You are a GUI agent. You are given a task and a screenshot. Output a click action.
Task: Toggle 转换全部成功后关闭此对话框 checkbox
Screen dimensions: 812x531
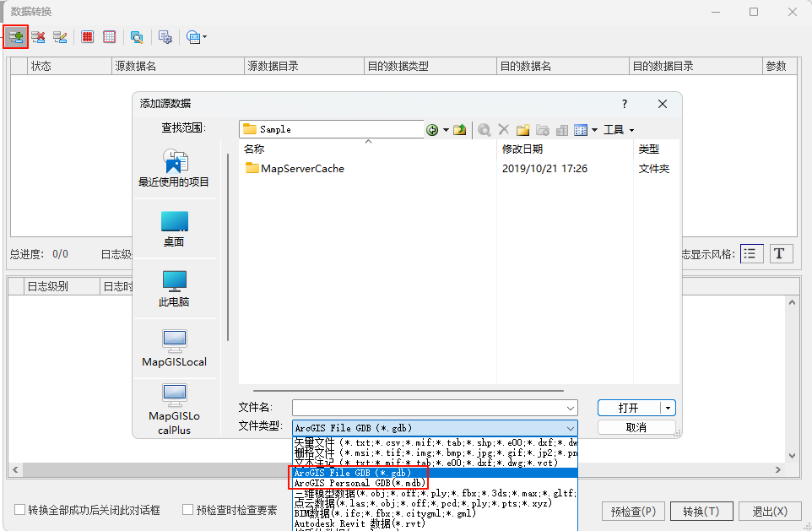(19, 510)
